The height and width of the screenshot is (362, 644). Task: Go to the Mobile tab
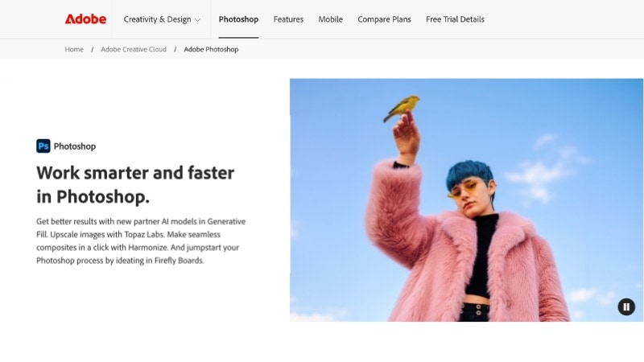(x=330, y=19)
